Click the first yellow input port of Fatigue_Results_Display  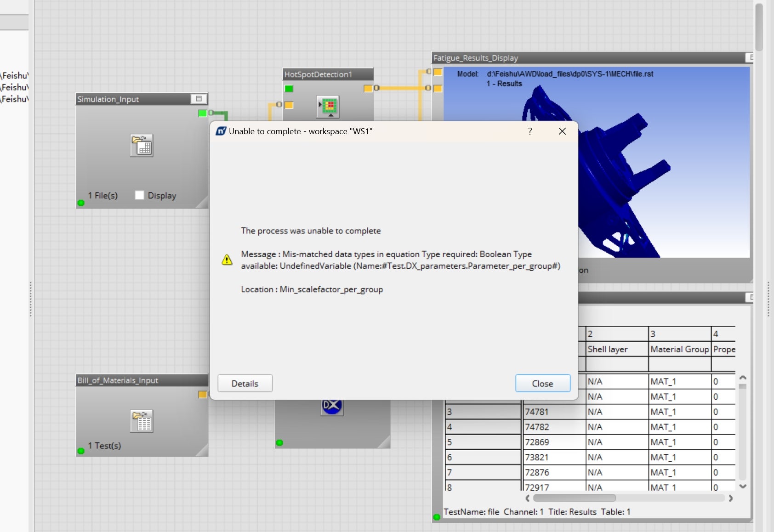[x=438, y=72]
